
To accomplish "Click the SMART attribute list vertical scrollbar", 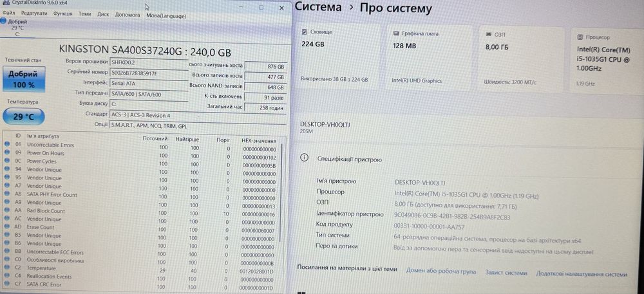I will (x=282, y=193).
